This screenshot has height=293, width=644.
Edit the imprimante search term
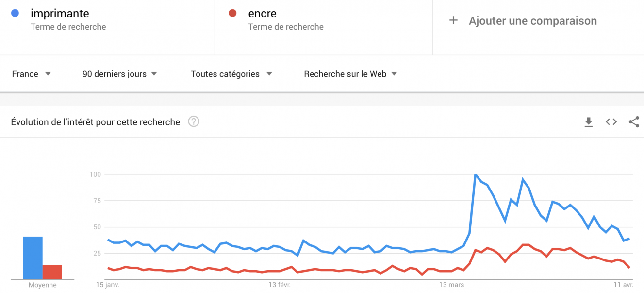click(x=60, y=14)
